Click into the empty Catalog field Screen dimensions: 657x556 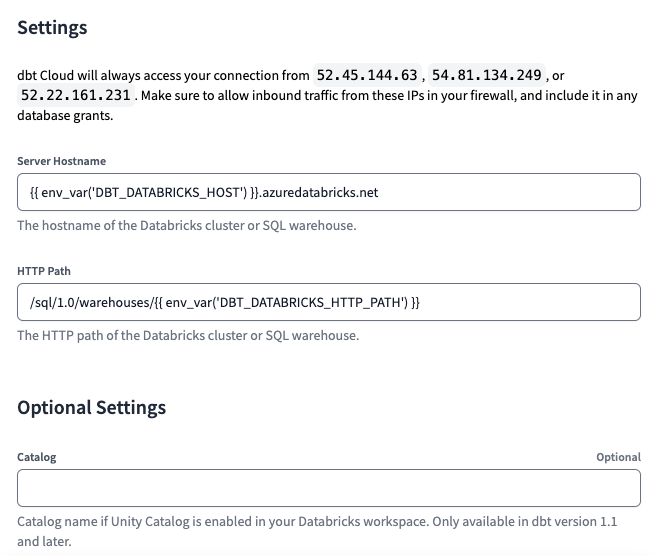(328, 488)
